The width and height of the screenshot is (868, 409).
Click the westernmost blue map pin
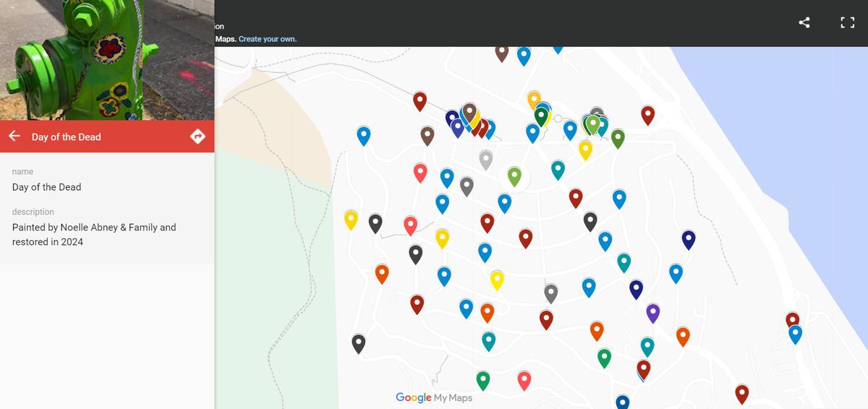364,135
